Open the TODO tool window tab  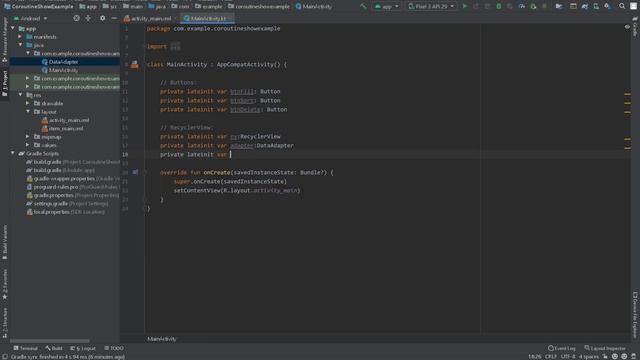114,348
